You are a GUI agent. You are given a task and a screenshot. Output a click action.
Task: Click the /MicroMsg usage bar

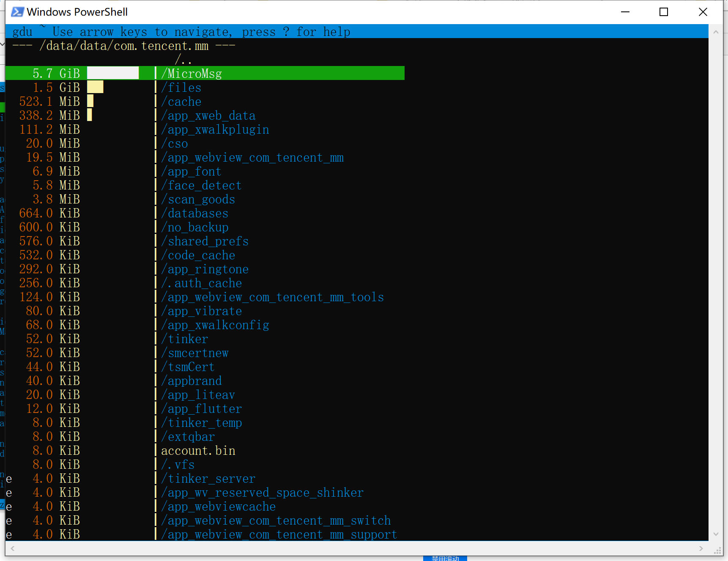coord(113,73)
